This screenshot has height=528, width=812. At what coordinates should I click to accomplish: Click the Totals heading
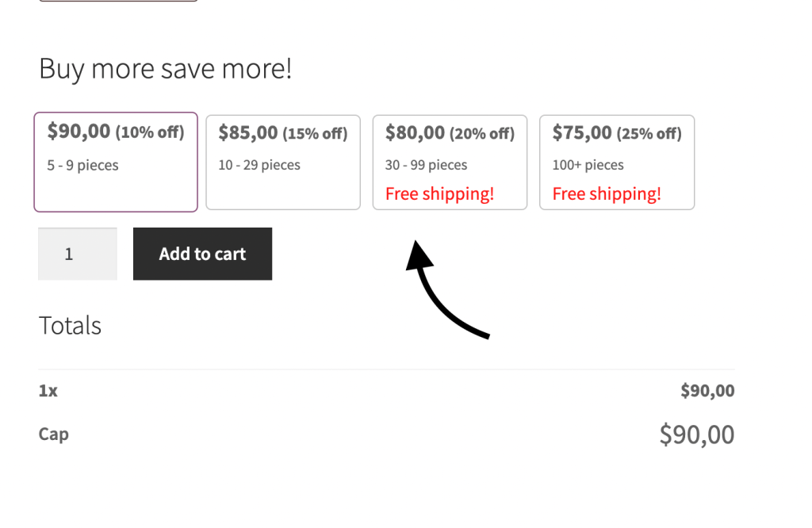point(70,326)
